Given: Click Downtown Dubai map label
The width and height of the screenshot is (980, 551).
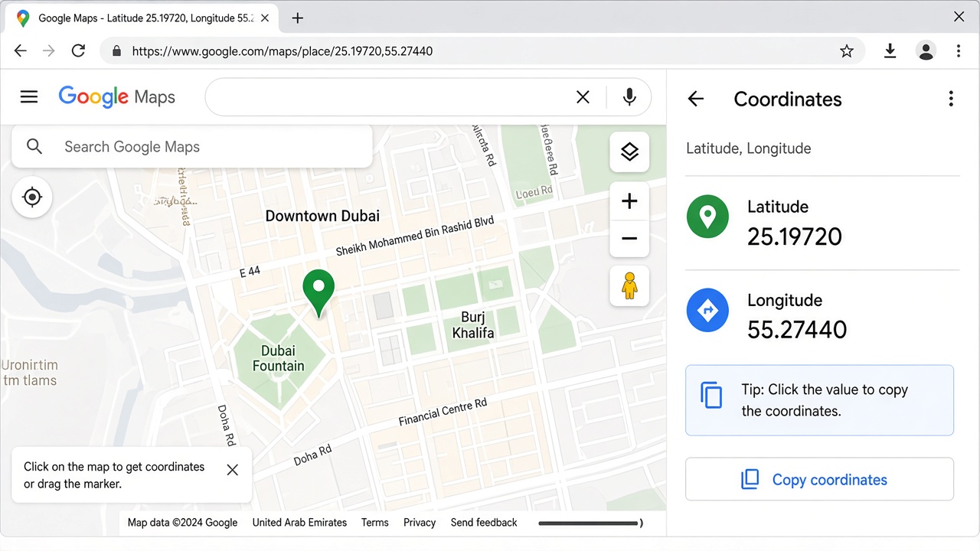Looking at the screenshot, I should (x=322, y=216).
